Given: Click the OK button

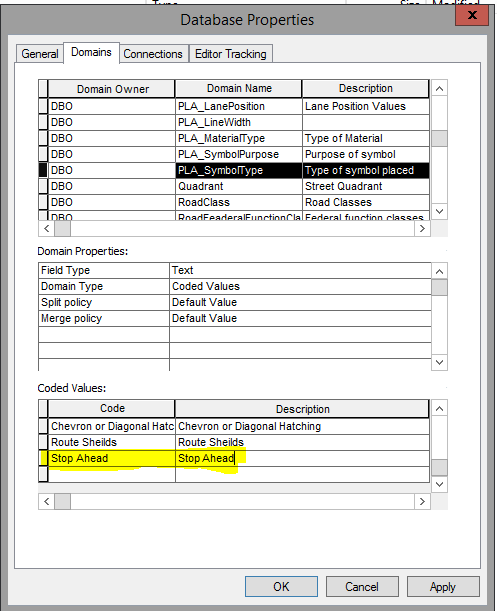Looking at the screenshot, I should point(281,586).
